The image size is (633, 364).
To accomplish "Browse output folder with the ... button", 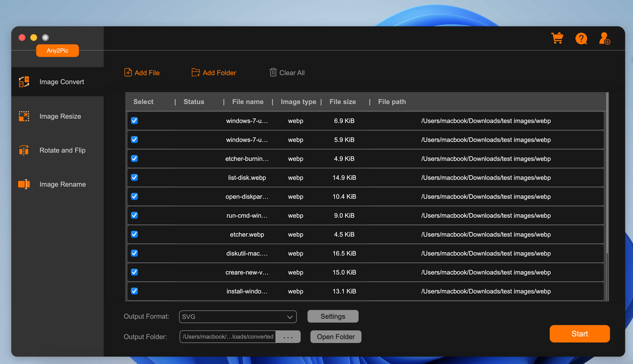I will tap(288, 337).
